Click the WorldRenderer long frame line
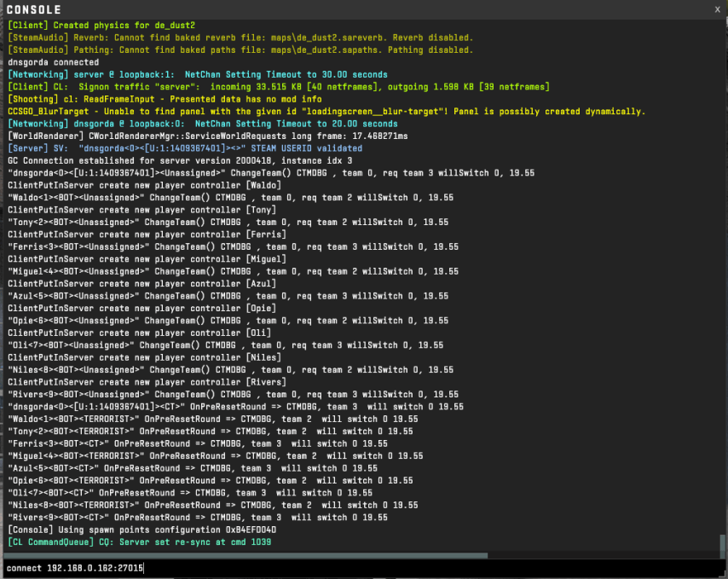Viewport: 728px width, 579px height. click(206, 136)
